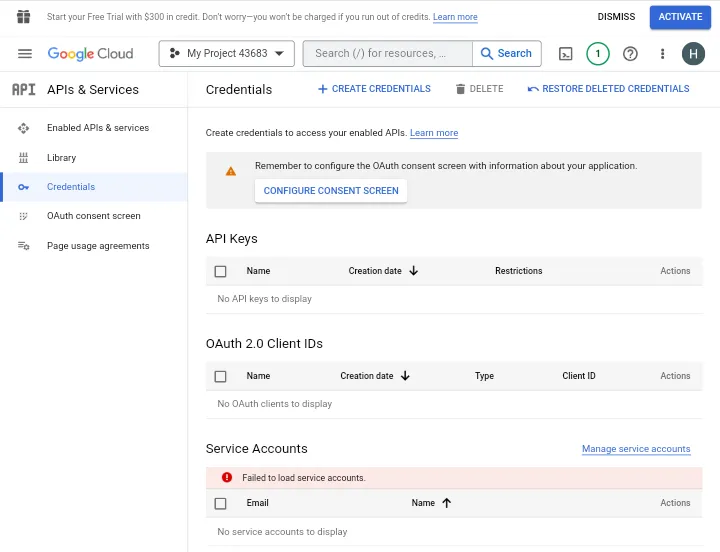This screenshot has width=720, height=552.
Task: Click the Credentials page title
Action: coord(239,90)
